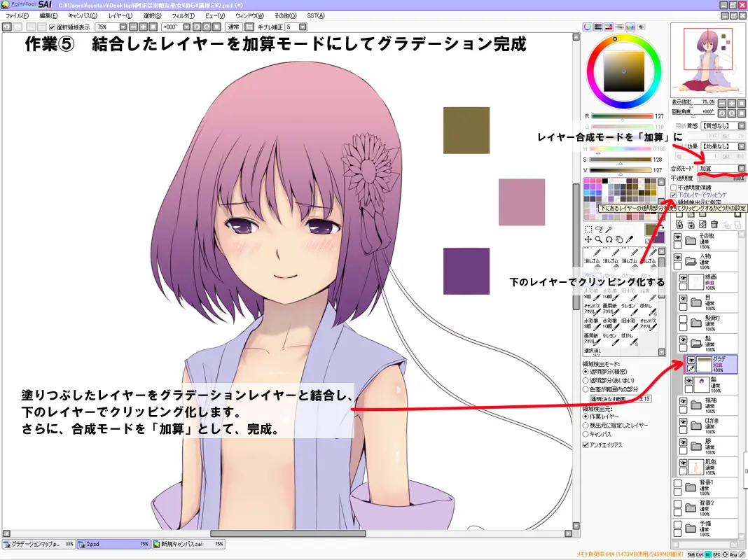This screenshot has width=748, height=560.
Task: Toggle the scratchpad panel icon
Action: [641, 27]
